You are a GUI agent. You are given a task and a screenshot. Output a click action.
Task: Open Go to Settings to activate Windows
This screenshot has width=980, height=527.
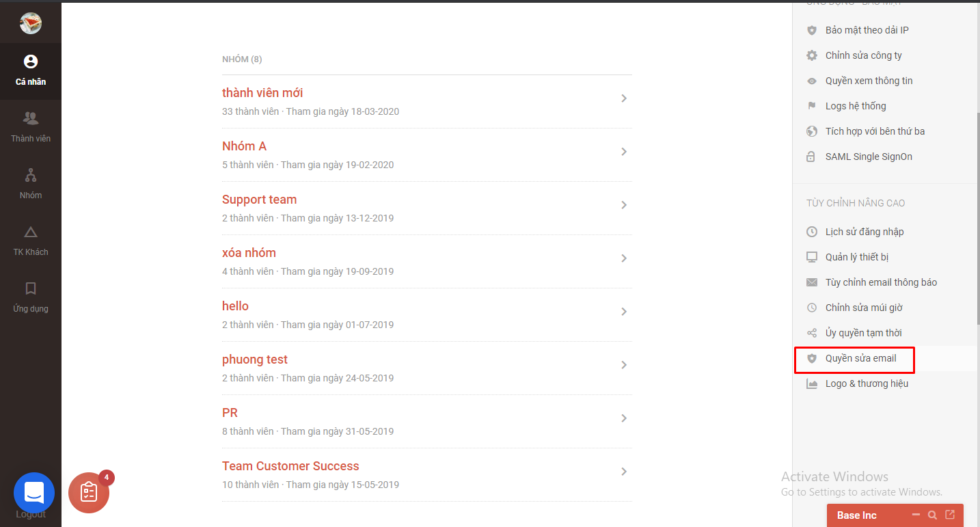pyautogui.click(x=861, y=491)
